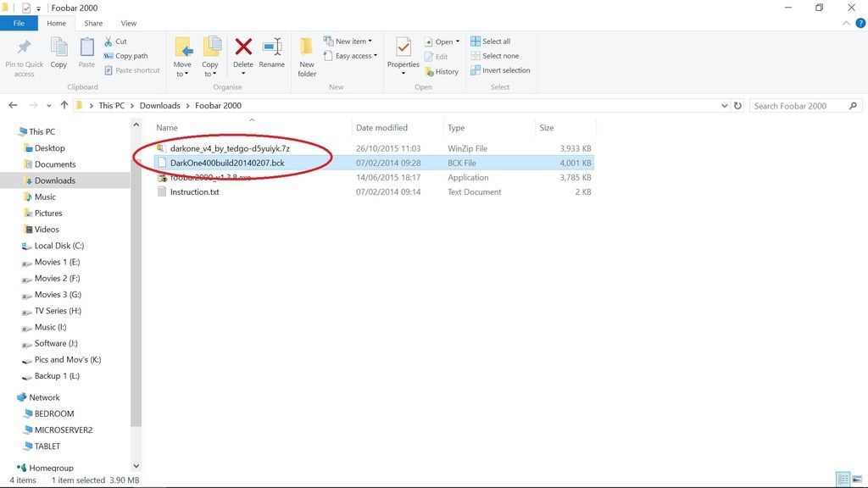Screen dimensions: 868x488
Task: Open Videos in navigation pane
Action: point(47,230)
